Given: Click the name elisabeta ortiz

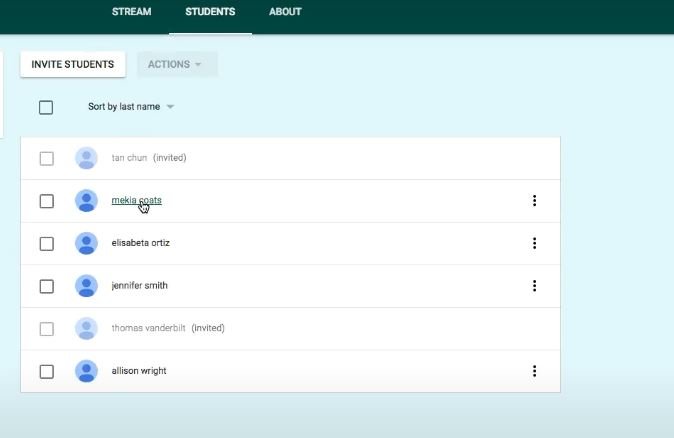Looking at the screenshot, I should point(141,243).
